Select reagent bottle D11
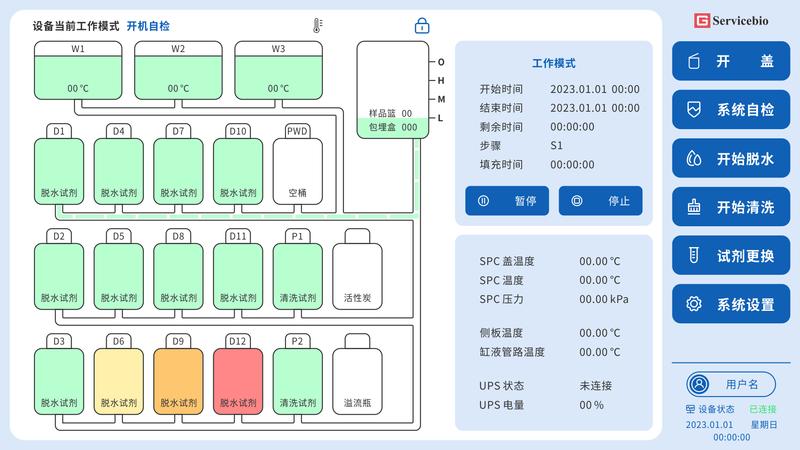The width and height of the screenshot is (800, 450). click(x=238, y=269)
